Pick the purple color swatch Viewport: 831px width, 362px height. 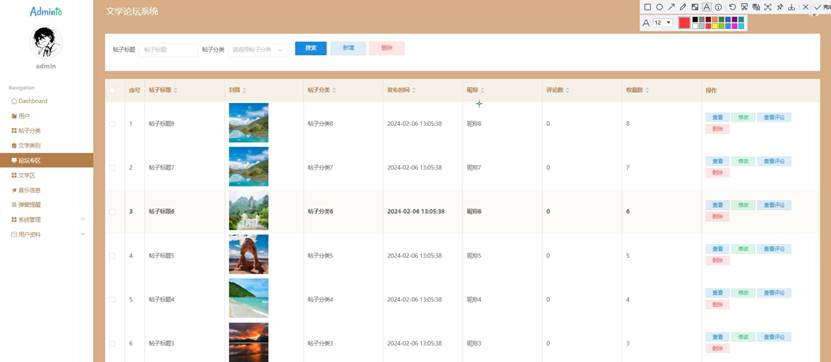pyautogui.click(x=735, y=20)
